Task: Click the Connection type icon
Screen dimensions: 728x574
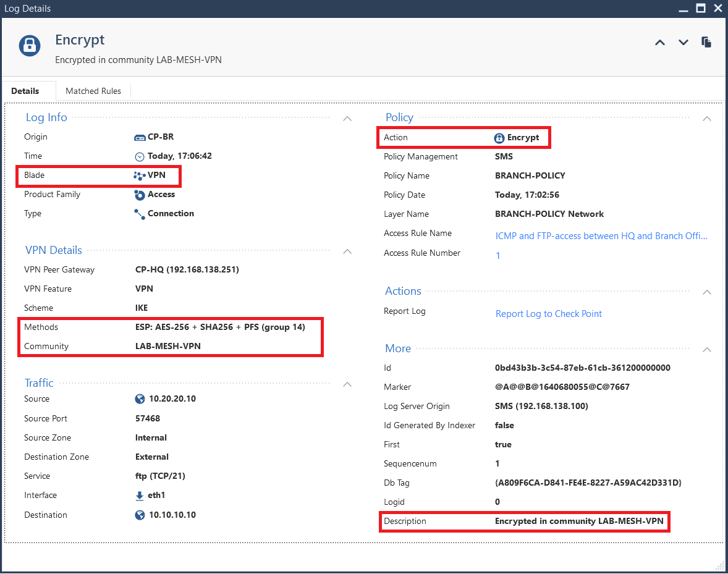Action: (139, 214)
